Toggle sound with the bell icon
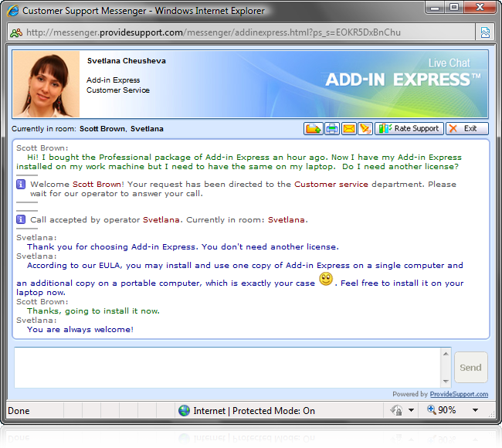Viewport: 502px width, 448px height. coord(365,129)
